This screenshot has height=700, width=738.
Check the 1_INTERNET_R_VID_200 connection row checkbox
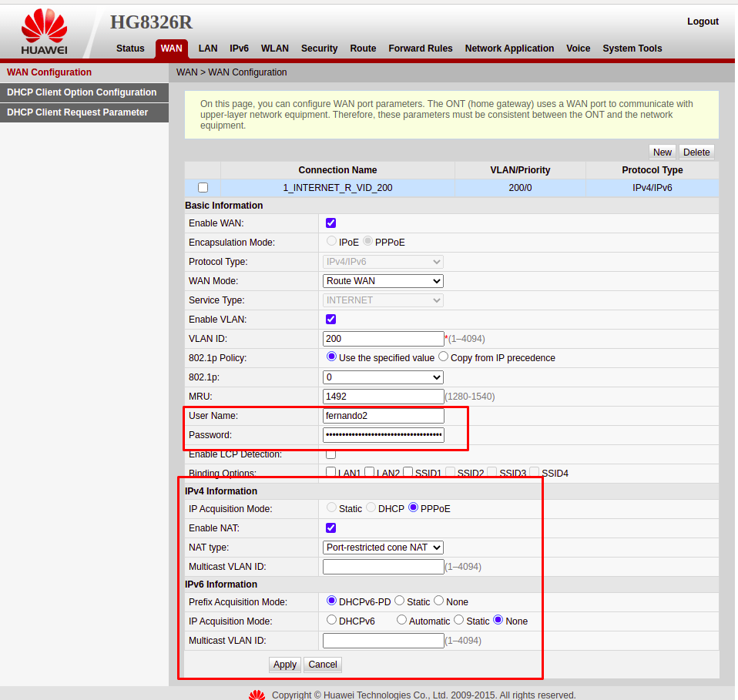[203, 188]
